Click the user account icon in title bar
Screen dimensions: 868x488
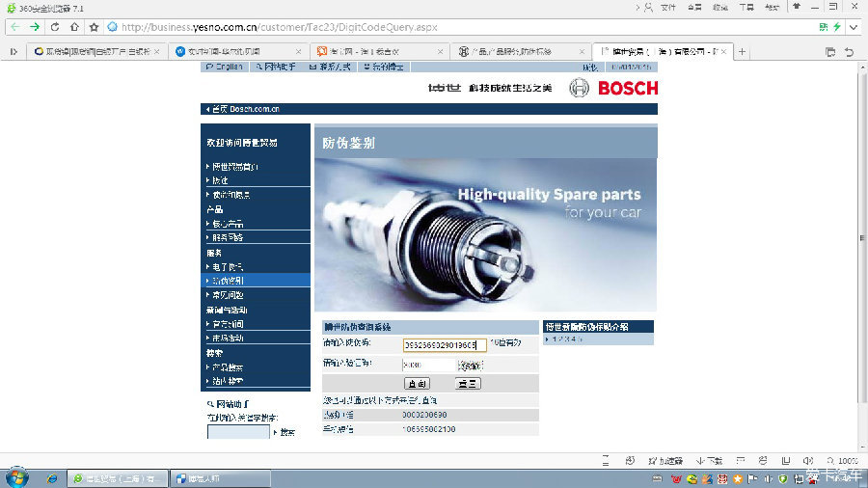[x=648, y=7]
